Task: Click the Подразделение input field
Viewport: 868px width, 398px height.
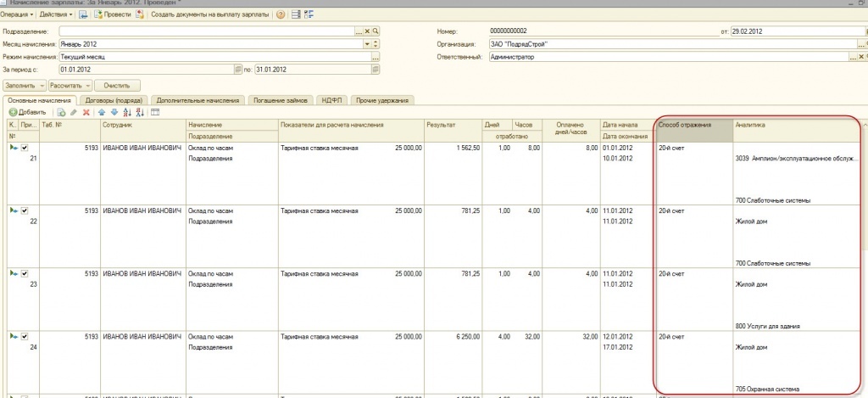Action: coord(206,31)
